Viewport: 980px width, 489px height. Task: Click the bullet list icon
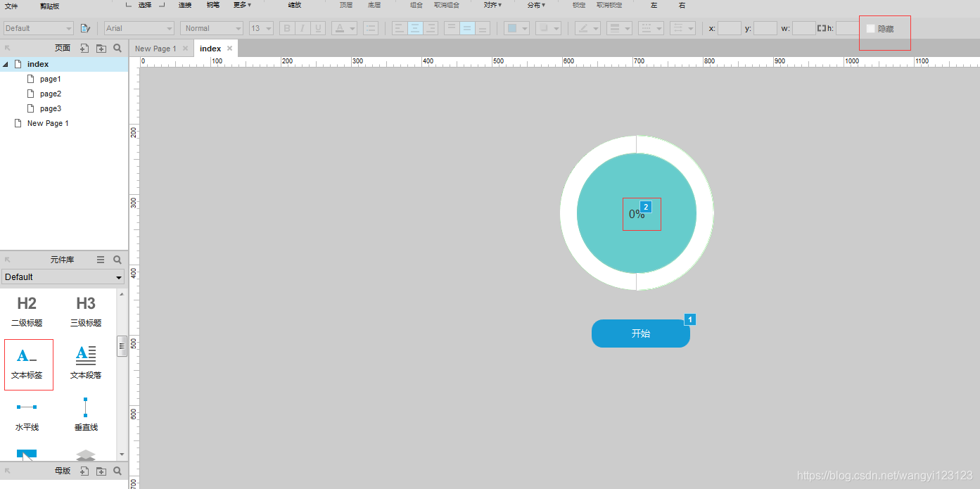370,28
